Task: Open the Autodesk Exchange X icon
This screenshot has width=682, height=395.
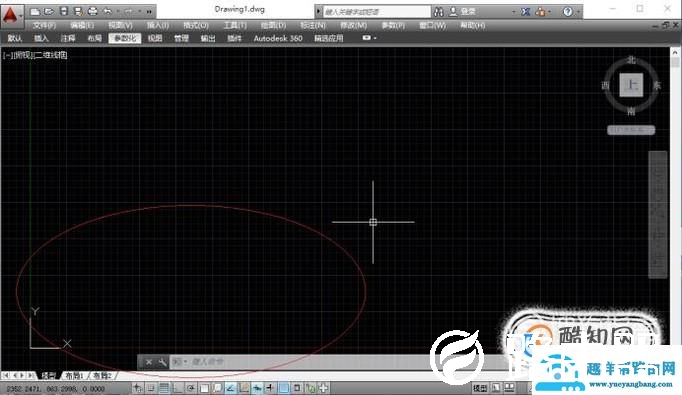Action: click(x=525, y=12)
